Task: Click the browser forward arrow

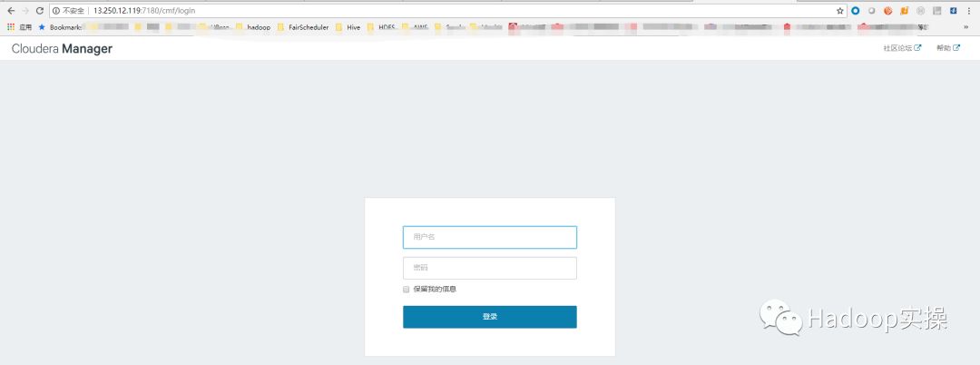Action: point(25,11)
